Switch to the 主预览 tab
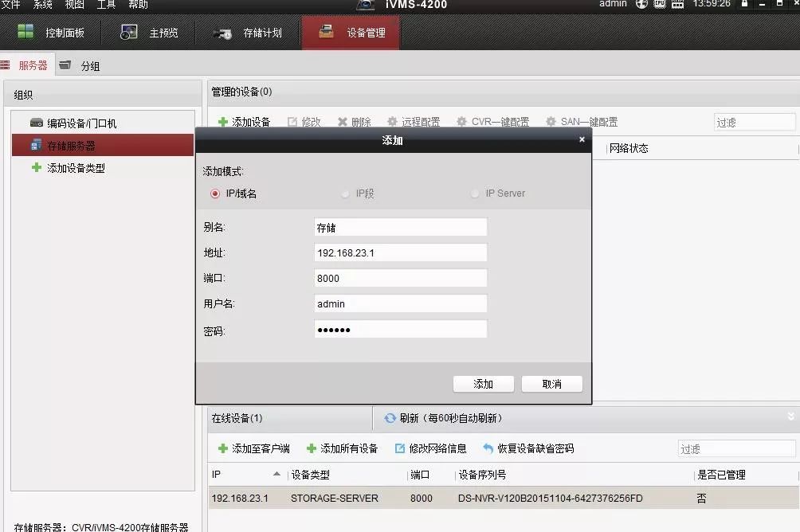The width and height of the screenshot is (800, 532). 149,33
